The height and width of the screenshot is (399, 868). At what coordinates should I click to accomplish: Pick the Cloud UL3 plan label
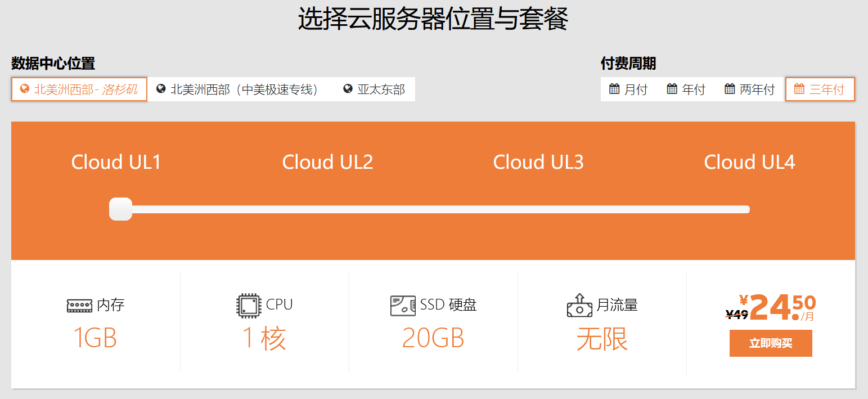tap(538, 162)
